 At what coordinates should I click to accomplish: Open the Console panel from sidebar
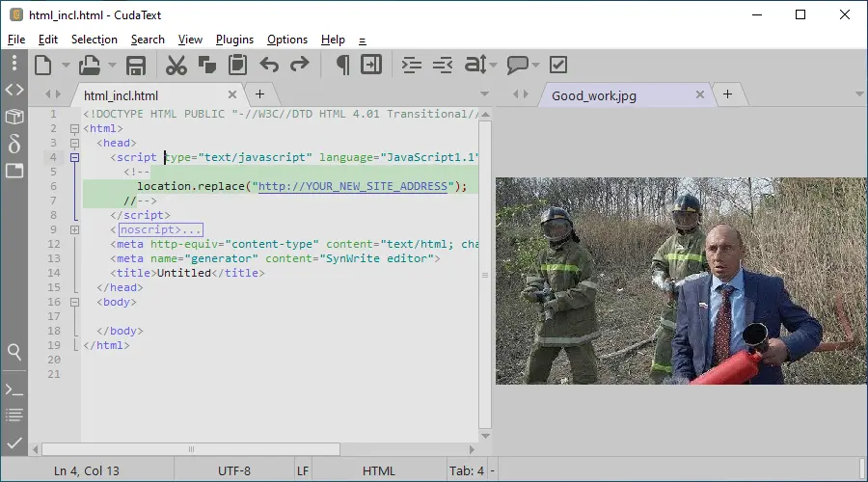(14, 389)
